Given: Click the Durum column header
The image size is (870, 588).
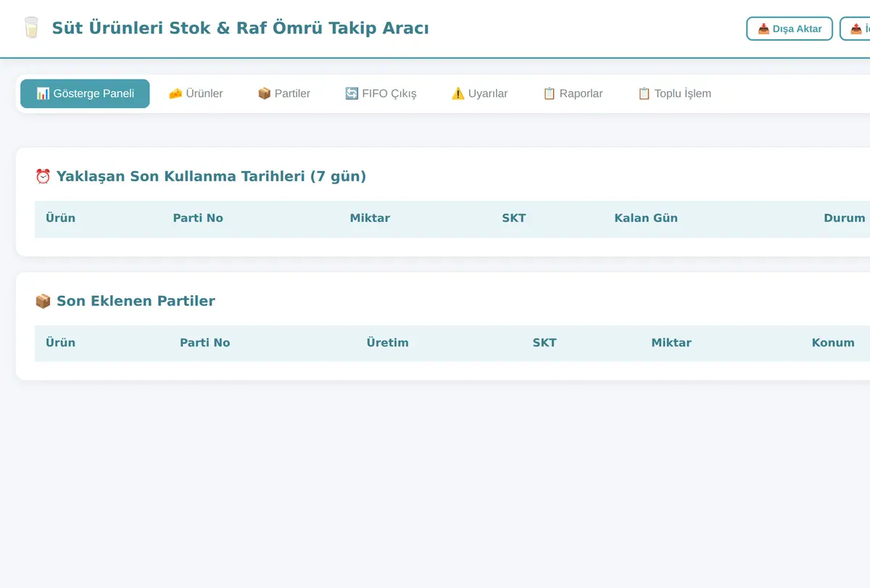Looking at the screenshot, I should coord(845,218).
